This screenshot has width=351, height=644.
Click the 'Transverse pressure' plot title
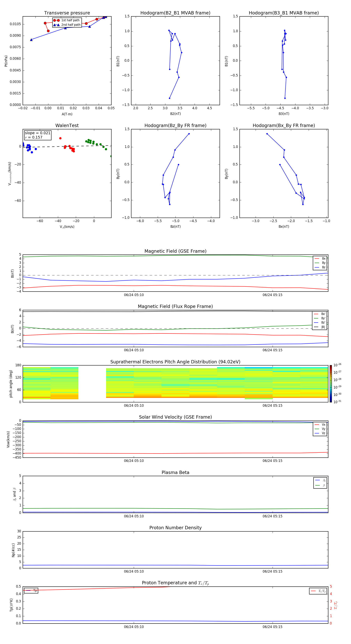pyautogui.click(x=67, y=13)
